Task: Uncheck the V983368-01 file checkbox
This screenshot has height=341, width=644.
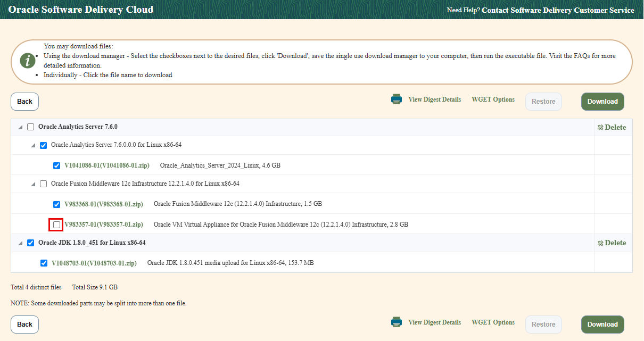Action: point(56,204)
